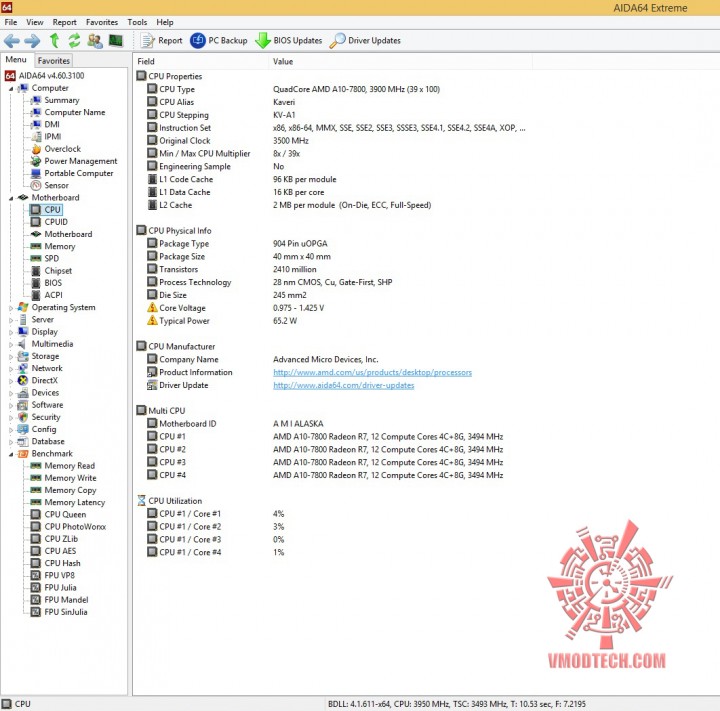Select CPU PhotoWorxx benchmark
720x711 pixels.
pos(75,527)
